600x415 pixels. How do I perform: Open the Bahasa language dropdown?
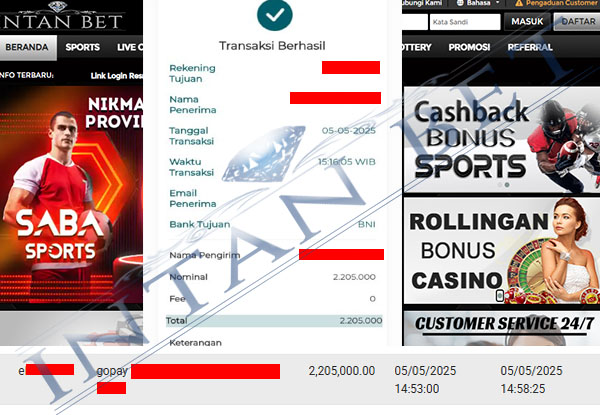478,3
